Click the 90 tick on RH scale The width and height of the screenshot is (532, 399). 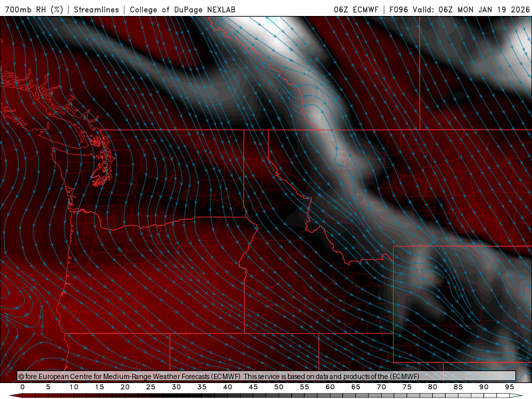point(483,387)
